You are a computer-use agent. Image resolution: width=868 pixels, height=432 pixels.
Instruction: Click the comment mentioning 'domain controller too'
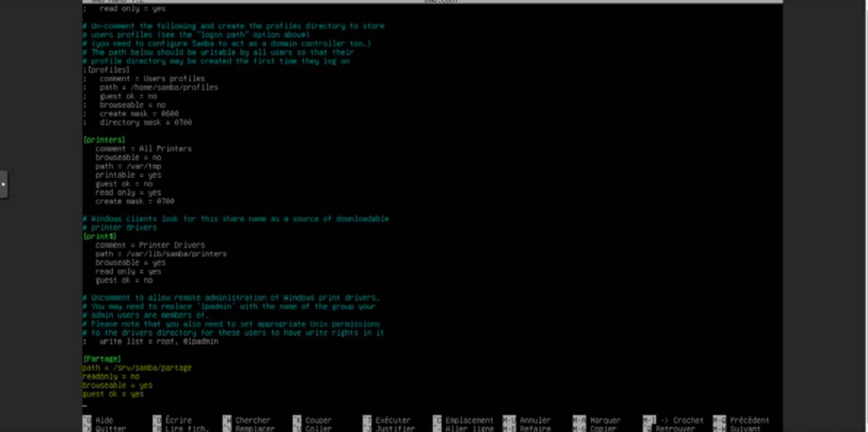click(227, 44)
